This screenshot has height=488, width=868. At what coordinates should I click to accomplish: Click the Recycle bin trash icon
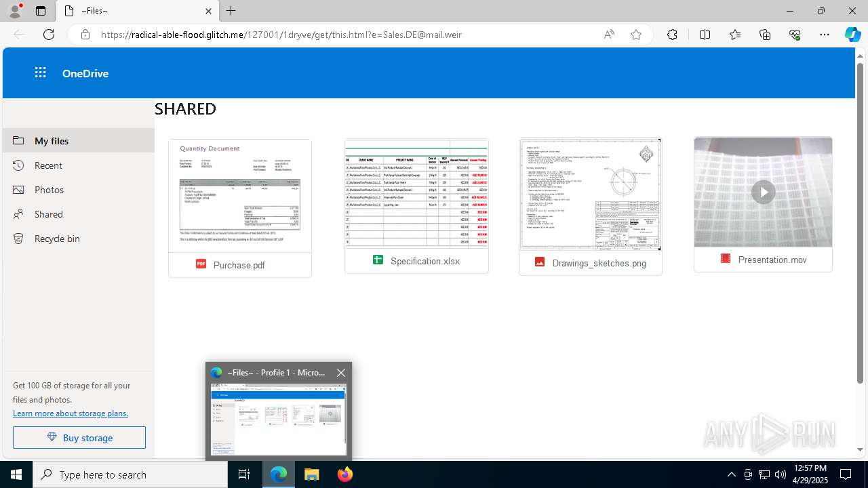(19, 239)
